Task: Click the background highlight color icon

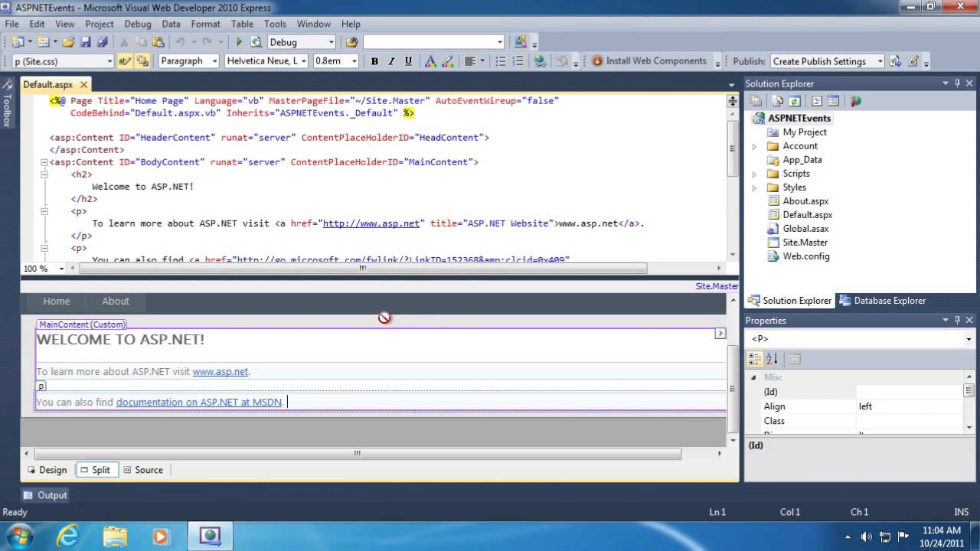Action: pyautogui.click(x=447, y=61)
